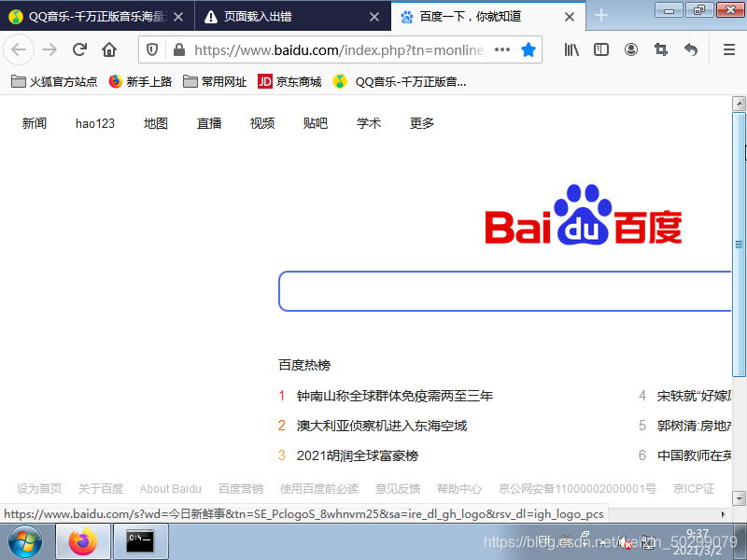The image size is (747, 560).
Task: Close the 百度一下 tab
Action: click(570, 17)
